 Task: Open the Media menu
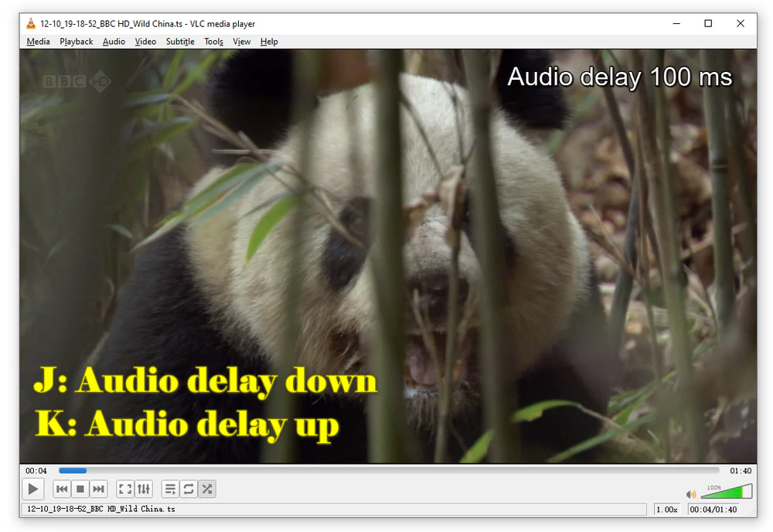coord(38,41)
